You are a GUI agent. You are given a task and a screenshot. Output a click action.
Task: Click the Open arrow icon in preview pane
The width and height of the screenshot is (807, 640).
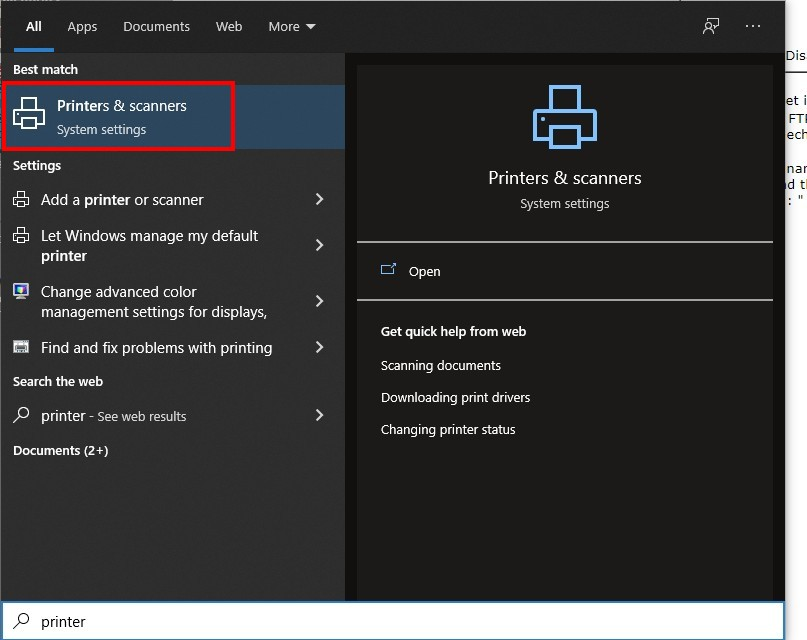[388, 269]
